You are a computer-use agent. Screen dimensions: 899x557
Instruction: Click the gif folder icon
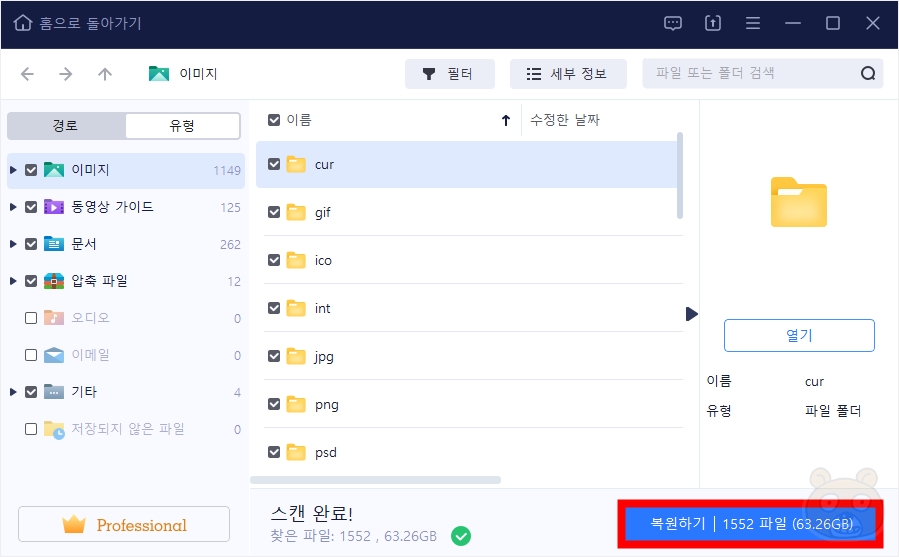coord(296,213)
